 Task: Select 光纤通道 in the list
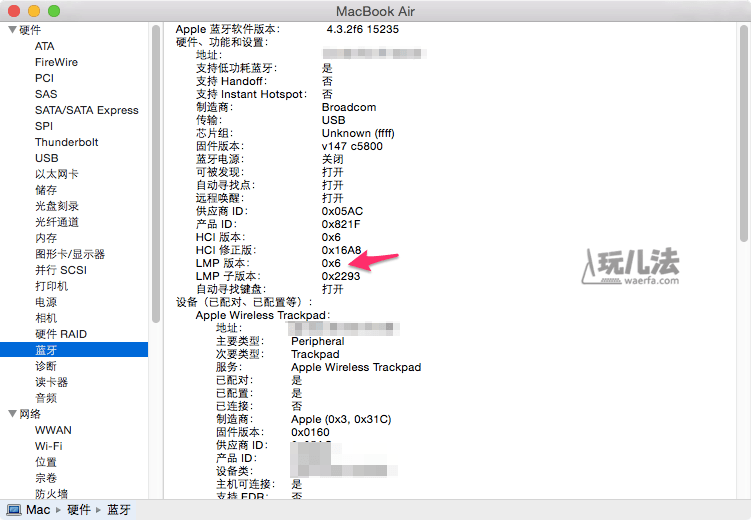click(57, 222)
